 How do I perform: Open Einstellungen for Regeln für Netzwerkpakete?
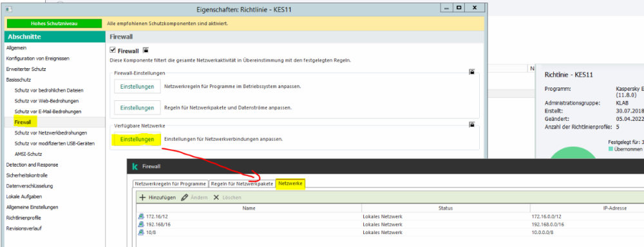137,107
